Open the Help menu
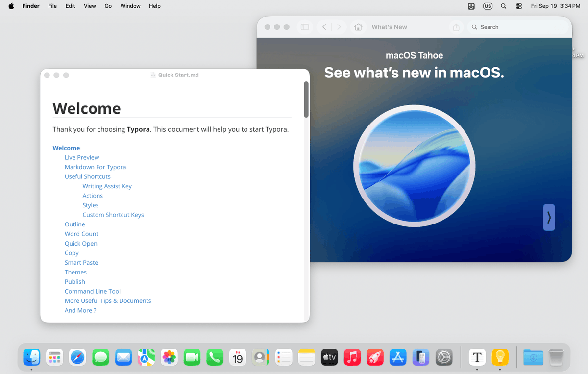 155,6
